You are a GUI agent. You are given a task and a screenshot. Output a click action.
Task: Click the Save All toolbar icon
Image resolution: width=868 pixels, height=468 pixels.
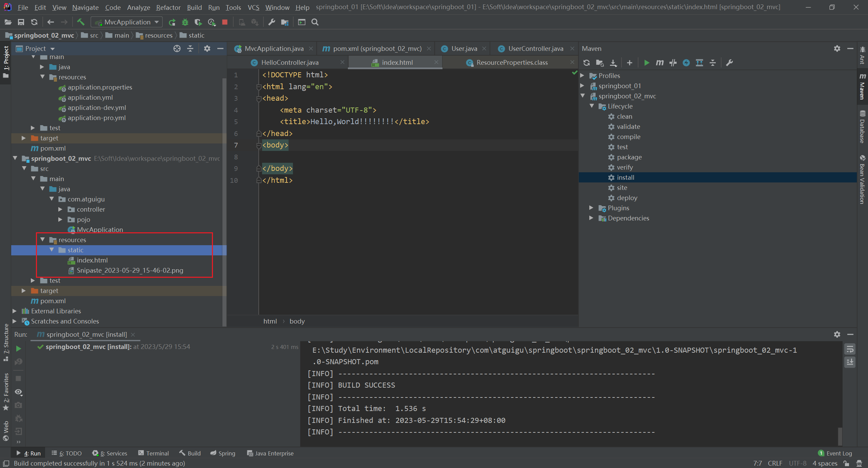(x=21, y=22)
